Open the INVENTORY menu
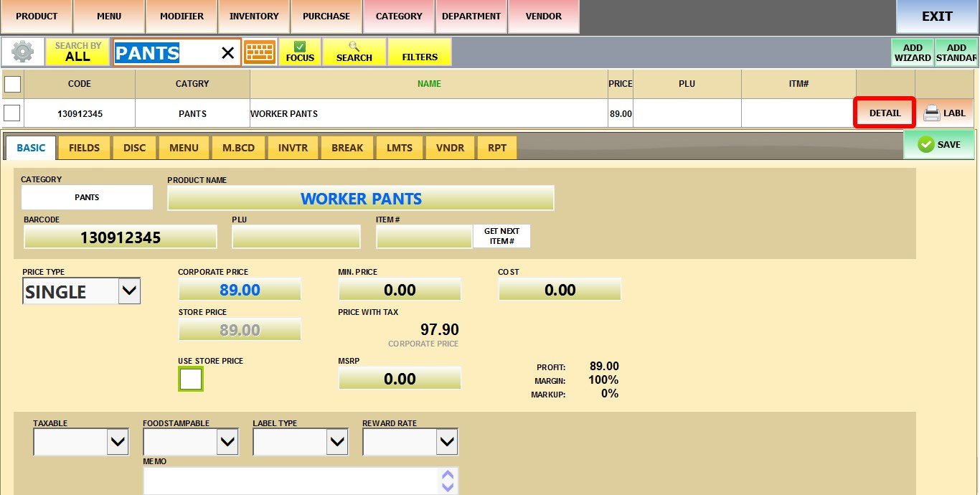The height and width of the screenshot is (495, 980). pyautogui.click(x=254, y=16)
